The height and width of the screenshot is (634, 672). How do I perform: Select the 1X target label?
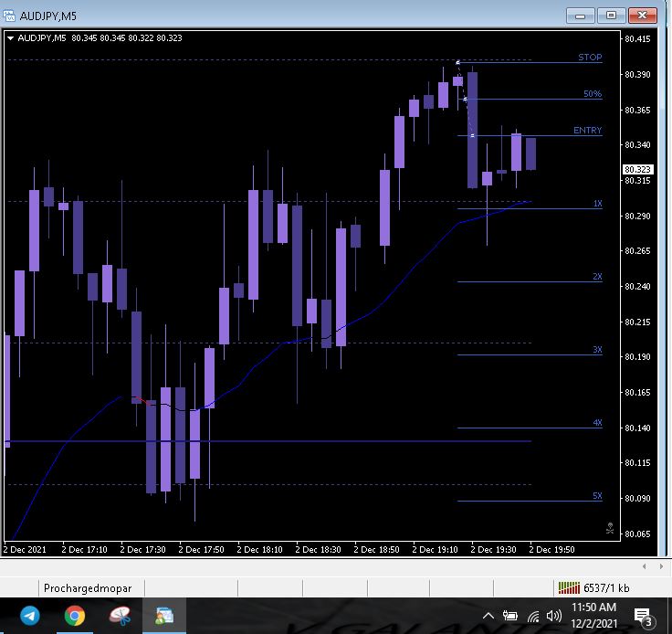pyautogui.click(x=597, y=203)
